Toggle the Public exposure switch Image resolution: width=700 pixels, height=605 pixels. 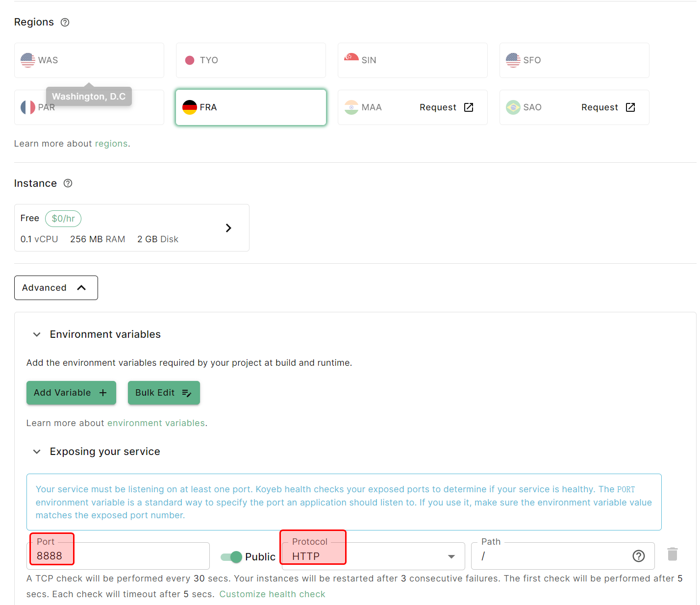point(231,557)
